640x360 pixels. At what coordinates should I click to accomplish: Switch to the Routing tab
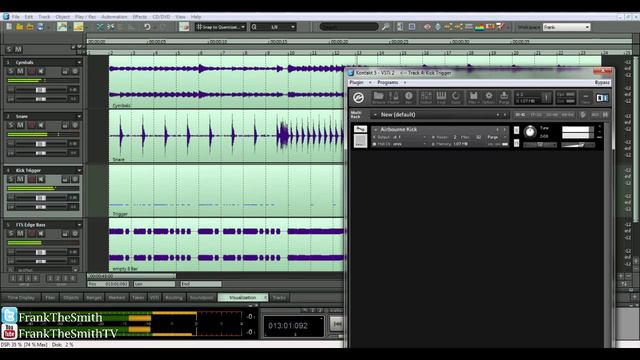(174, 298)
